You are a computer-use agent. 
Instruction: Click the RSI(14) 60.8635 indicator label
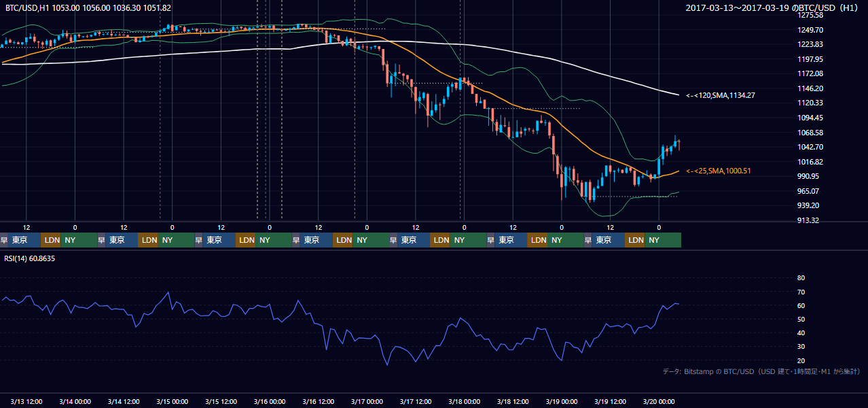pos(30,258)
